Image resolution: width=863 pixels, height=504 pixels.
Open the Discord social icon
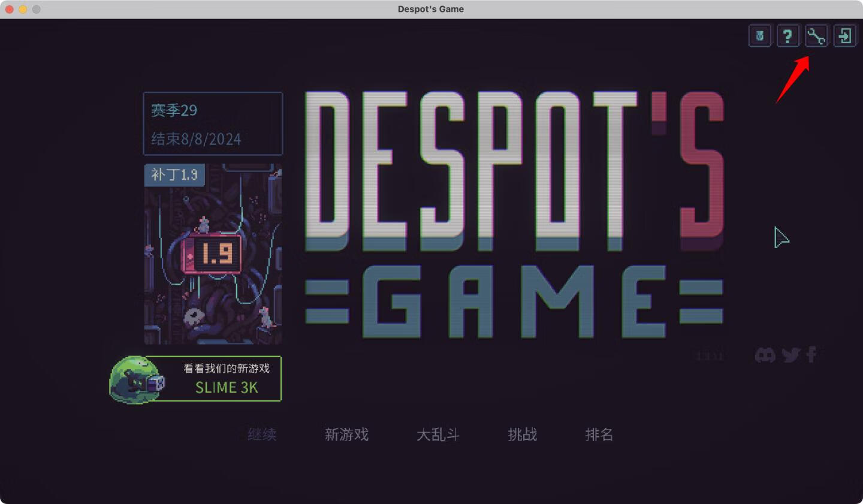[765, 355]
